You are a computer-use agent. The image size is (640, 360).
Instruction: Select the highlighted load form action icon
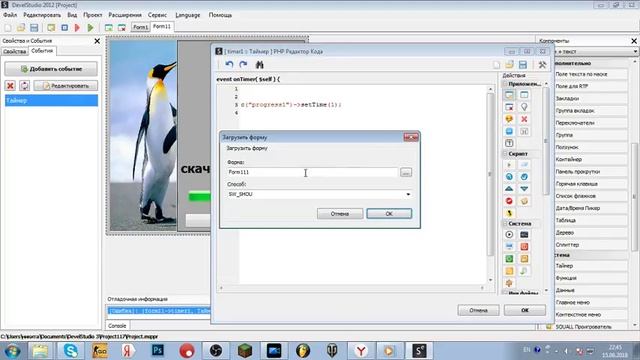pos(509,95)
